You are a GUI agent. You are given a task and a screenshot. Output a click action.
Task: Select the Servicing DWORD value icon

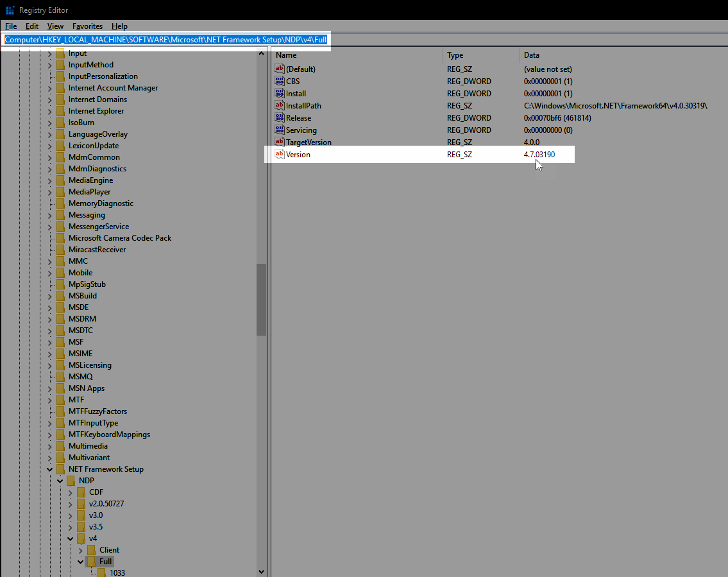pos(280,130)
